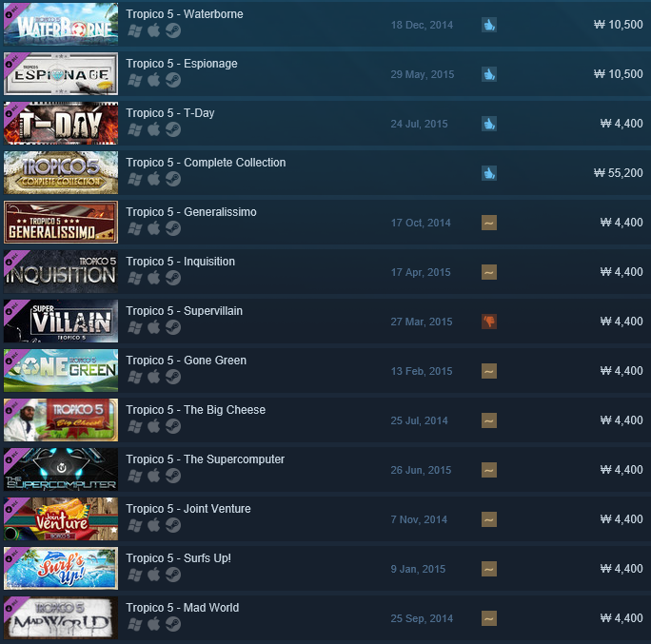Open the Tropico 5 - Inquisition listing
Image resolution: width=651 pixels, height=644 pixels.
[x=180, y=262]
